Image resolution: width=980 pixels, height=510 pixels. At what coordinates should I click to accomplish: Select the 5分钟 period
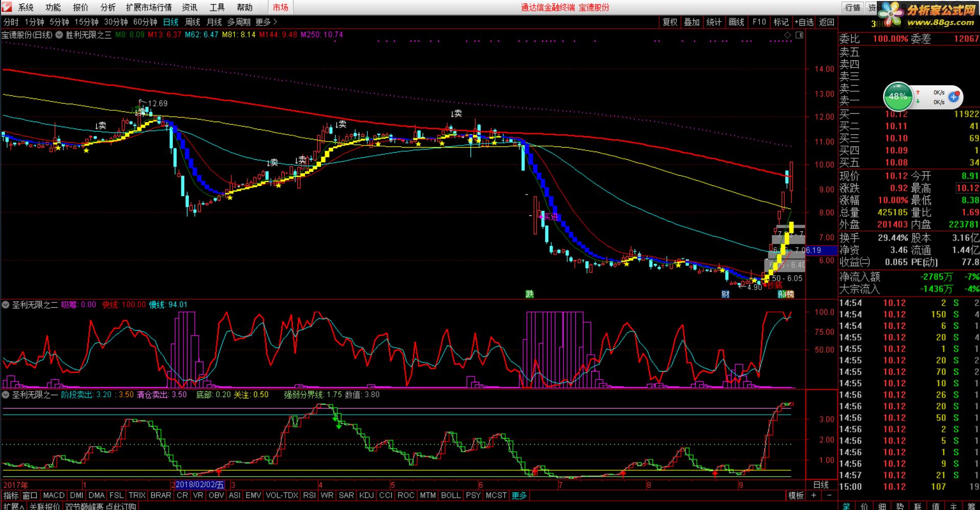pos(59,22)
